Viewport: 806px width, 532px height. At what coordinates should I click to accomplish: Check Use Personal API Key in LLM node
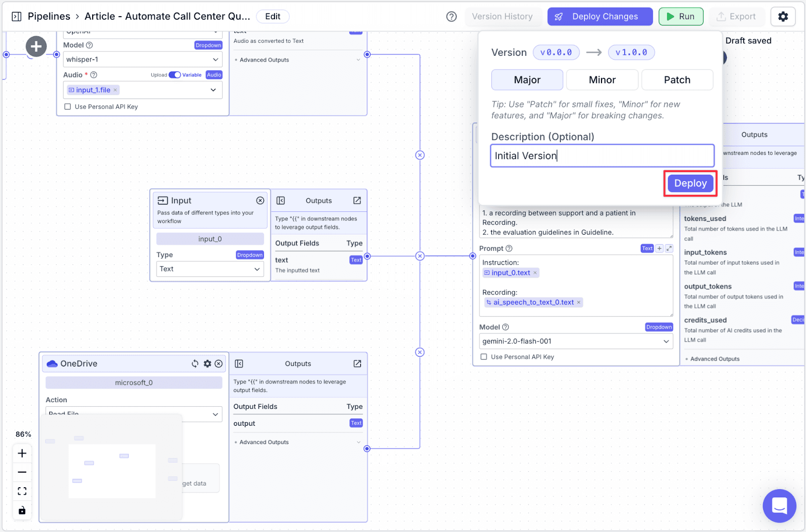[484, 357]
